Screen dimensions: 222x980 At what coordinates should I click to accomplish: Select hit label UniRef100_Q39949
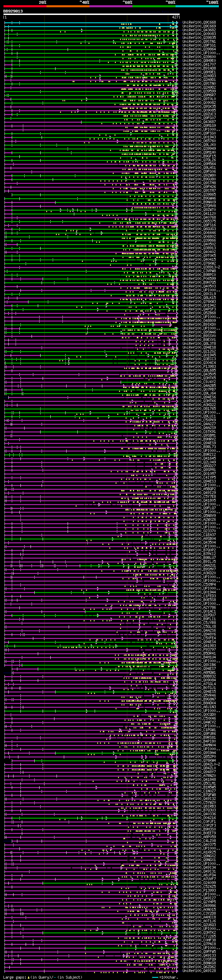pos(199,148)
